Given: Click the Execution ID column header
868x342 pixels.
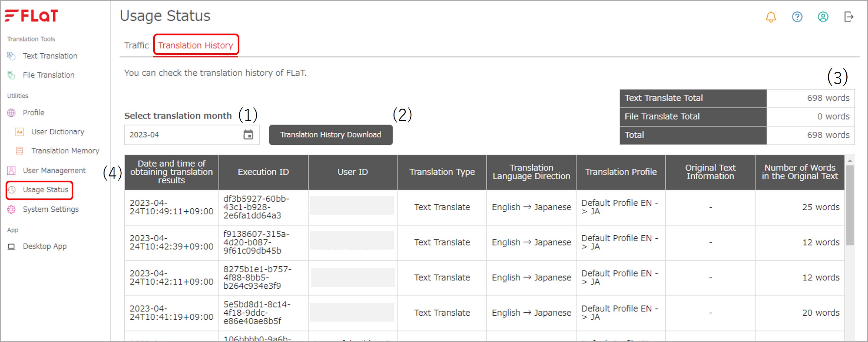Looking at the screenshot, I should click(263, 172).
